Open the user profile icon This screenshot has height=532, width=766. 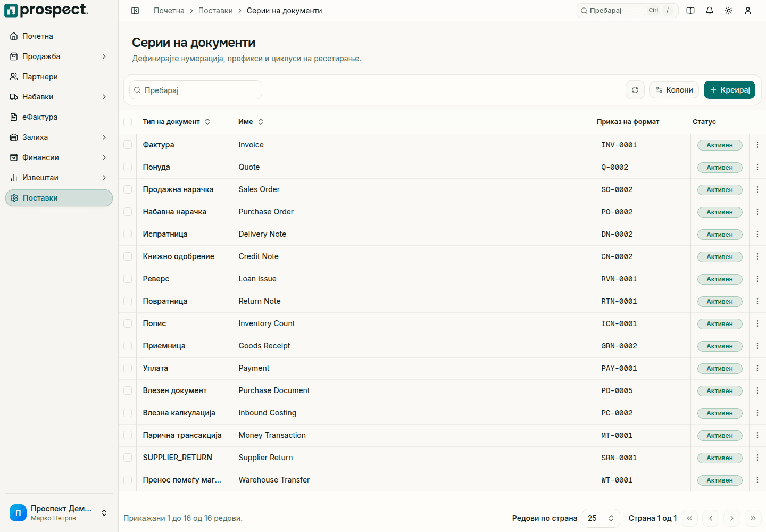click(748, 11)
